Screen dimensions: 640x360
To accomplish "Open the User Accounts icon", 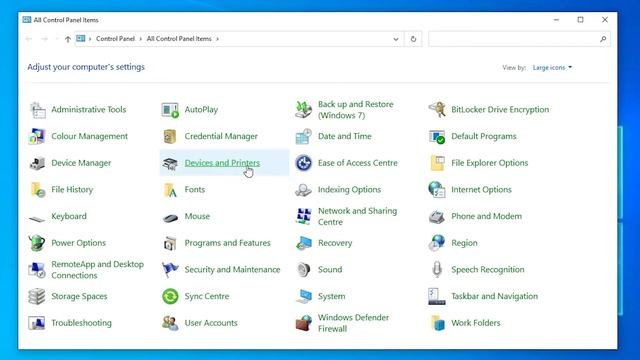I will [170, 323].
